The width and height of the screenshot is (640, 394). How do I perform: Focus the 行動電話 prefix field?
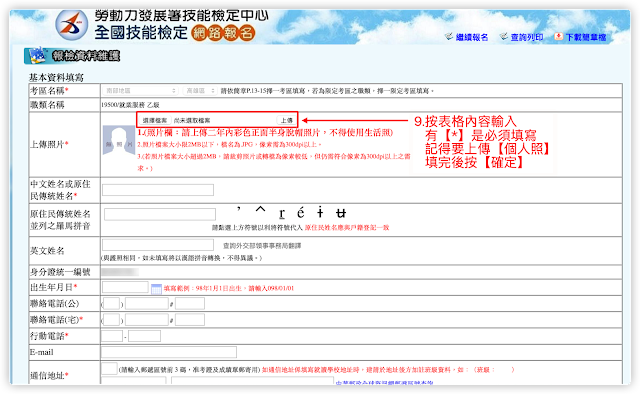(x=112, y=336)
